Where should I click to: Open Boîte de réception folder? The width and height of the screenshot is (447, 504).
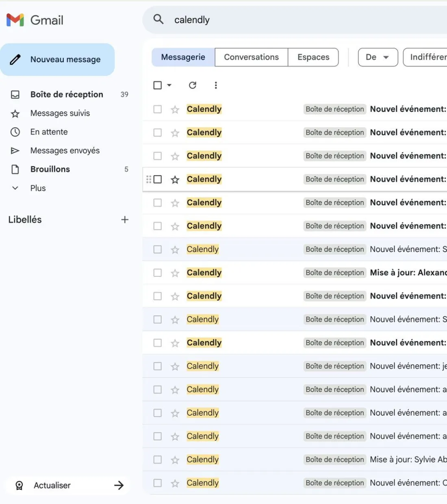[x=67, y=94]
